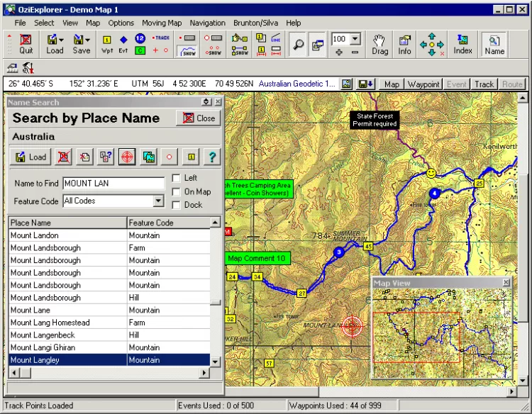Select the Drag hand tool
Image resolution: width=532 pixels, height=414 pixels.
(x=380, y=44)
